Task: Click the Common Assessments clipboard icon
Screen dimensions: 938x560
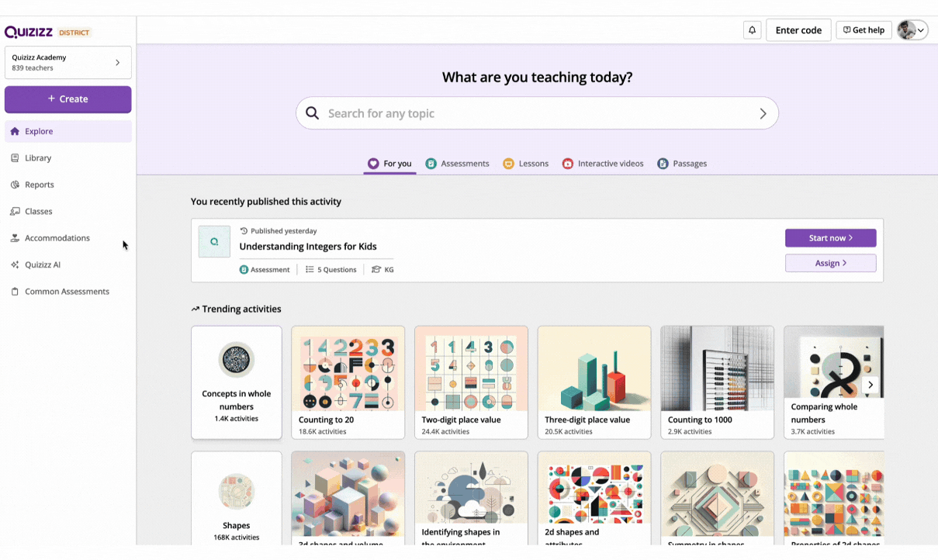Action: (x=15, y=292)
